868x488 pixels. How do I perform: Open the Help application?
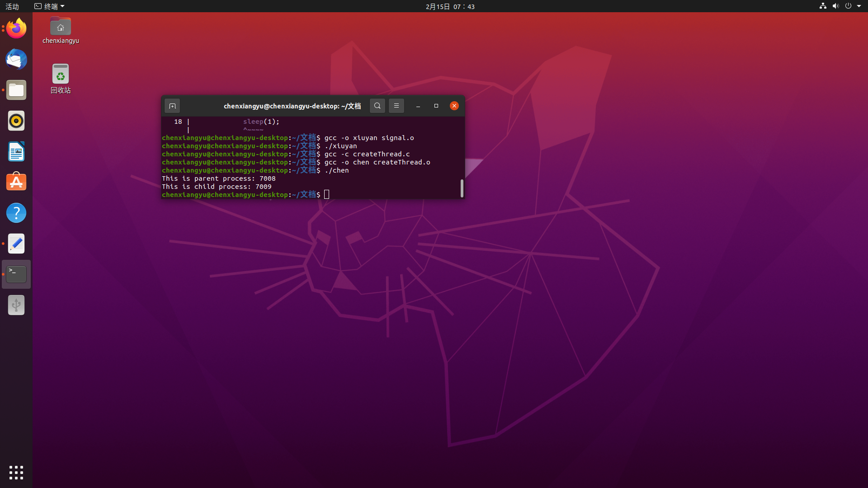click(16, 213)
